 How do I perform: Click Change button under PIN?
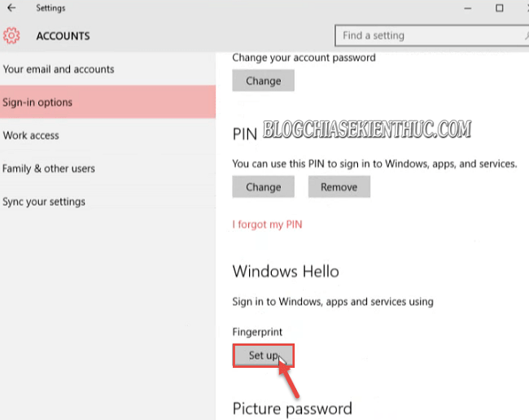click(263, 186)
